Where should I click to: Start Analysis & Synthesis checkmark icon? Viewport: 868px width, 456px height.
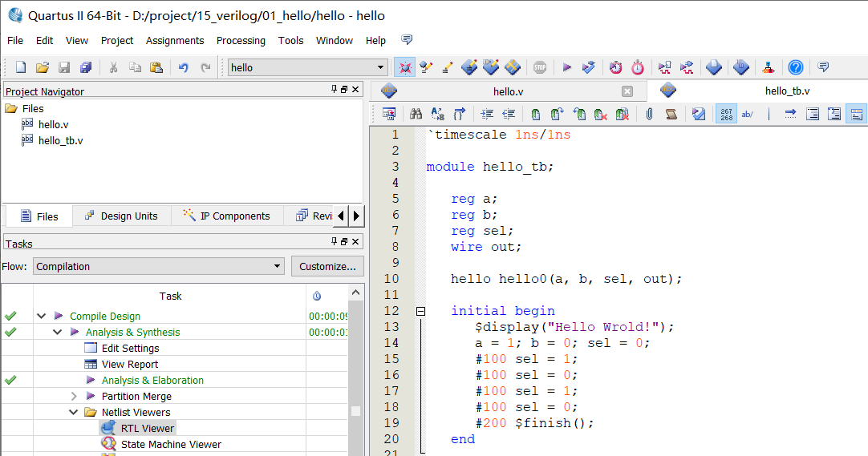pyautogui.click(x=589, y=67)
